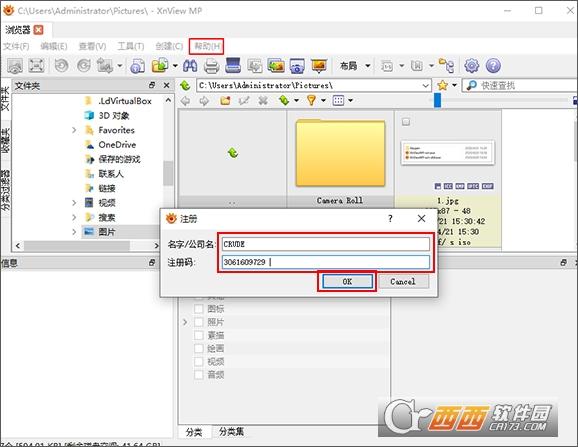The height and width of the screenshot is (447, 578).
Task: Click the blue question mark About icon
Action: coord(493,66)
